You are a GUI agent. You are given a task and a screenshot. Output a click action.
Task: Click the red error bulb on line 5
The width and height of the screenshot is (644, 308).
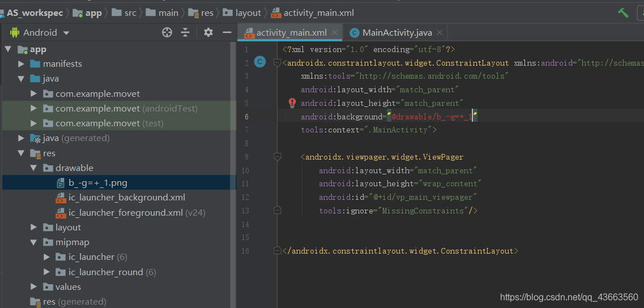[x=292, y=102]
